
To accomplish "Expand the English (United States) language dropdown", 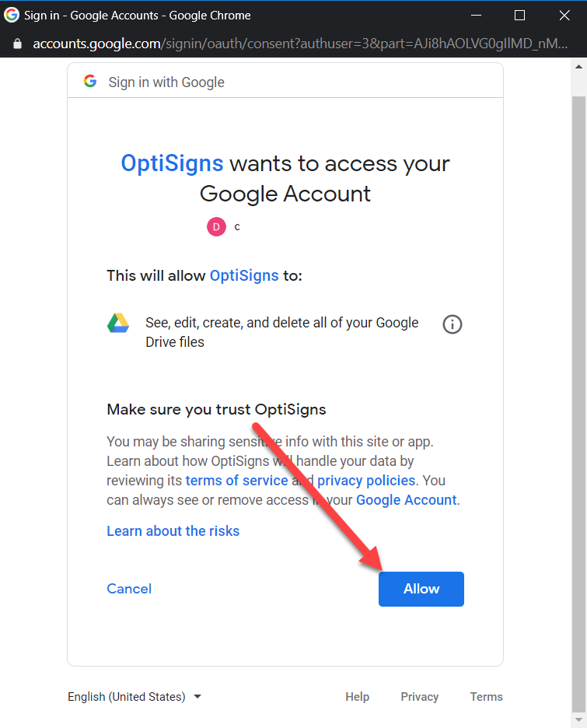I will tap(135, 696).
